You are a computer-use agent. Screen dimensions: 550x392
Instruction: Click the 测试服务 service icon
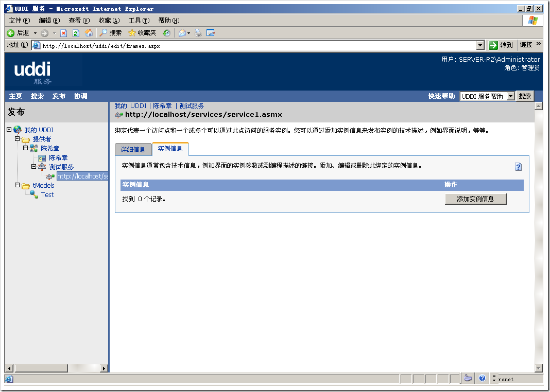(42, 166)
